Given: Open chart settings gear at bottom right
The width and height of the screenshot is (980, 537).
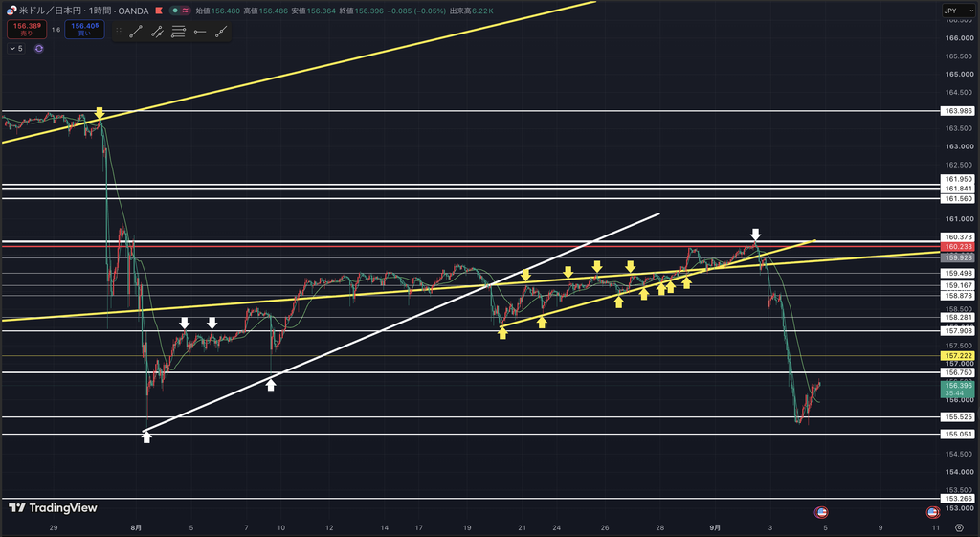Looking at the screenshot, I should 959,527.
